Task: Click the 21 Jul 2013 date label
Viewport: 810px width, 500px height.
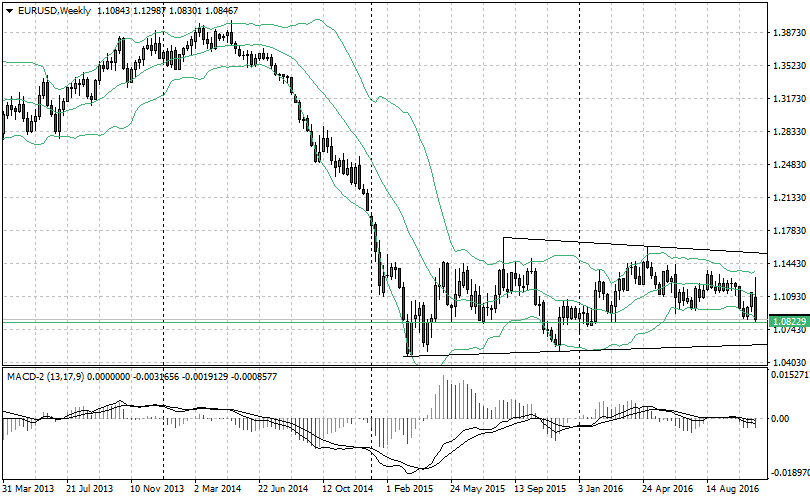Action: click(x=90, y=489)
